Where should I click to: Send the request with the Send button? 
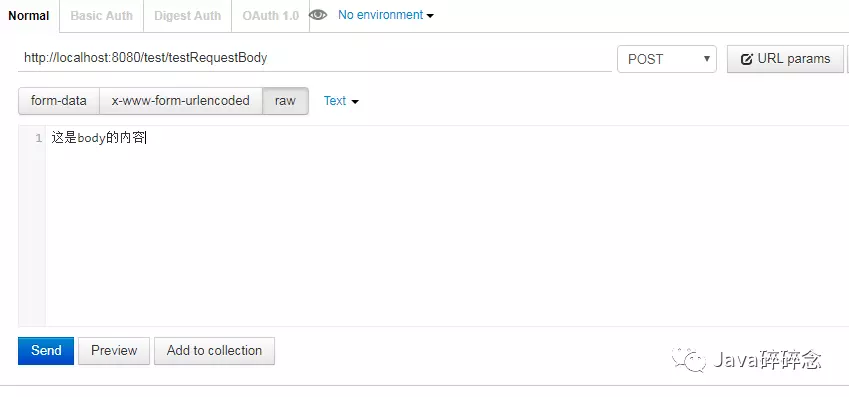point(46,350)
